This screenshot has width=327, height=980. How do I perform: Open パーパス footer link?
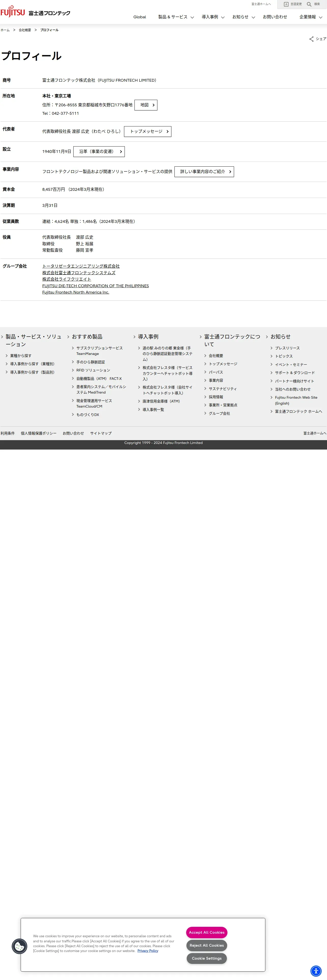point(216,372)
